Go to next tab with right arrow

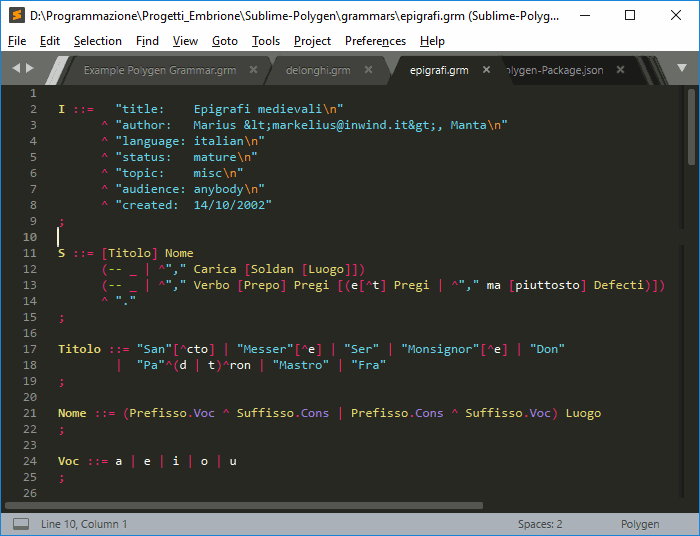click(x=30, y=68)
